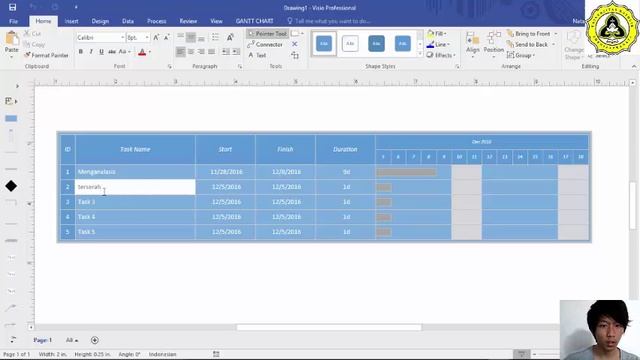The width and height of the screenshot is (640, 360).
Task: Apply the white outlined shape style thumbnail
Action: coord(350,44)
